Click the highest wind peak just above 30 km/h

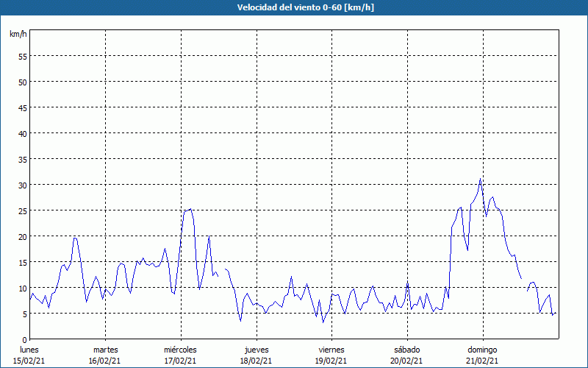click(x=480, y=179)
